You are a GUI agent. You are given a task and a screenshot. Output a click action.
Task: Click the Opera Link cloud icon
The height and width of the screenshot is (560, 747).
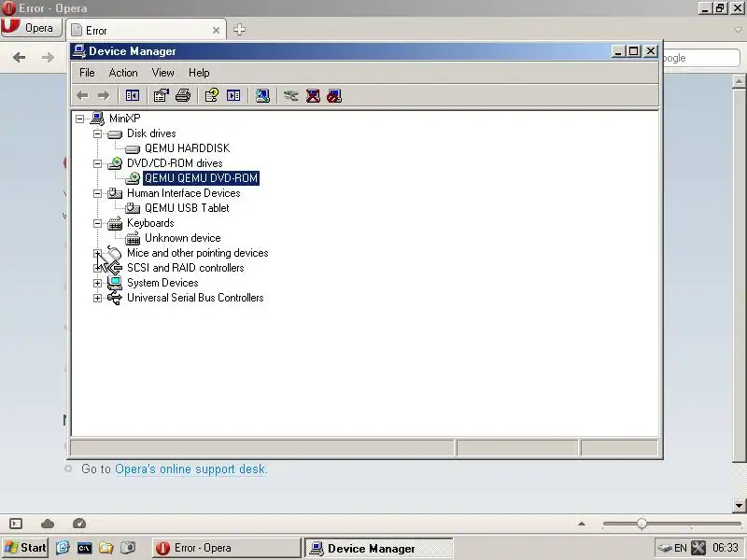pyautogui.click(x=48, y=524)
